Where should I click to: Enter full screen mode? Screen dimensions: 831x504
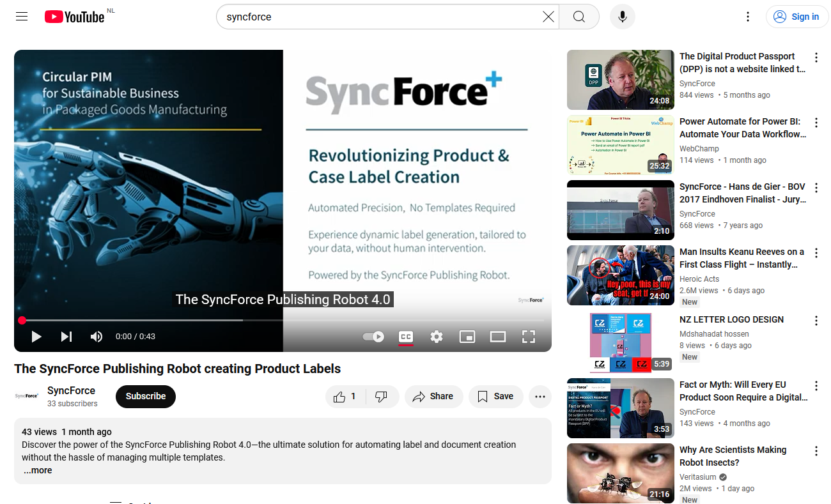[529, 337]
